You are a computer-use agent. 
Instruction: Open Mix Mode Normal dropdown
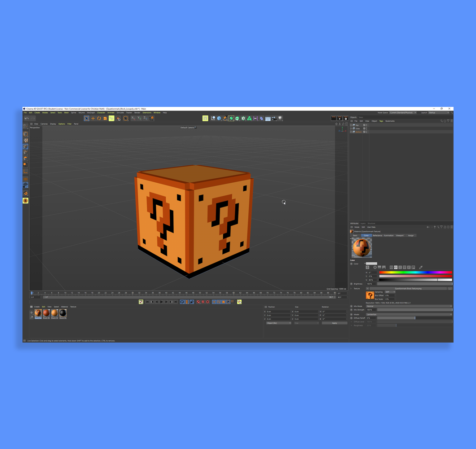(x=409, y=306)
